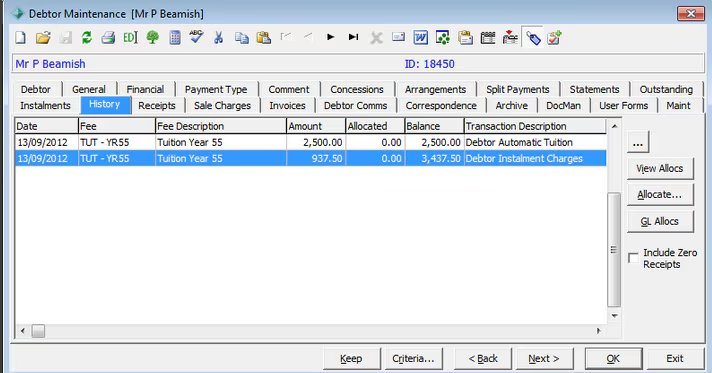
Task: Go to the Comment tab
Action: tap(289, 89)
